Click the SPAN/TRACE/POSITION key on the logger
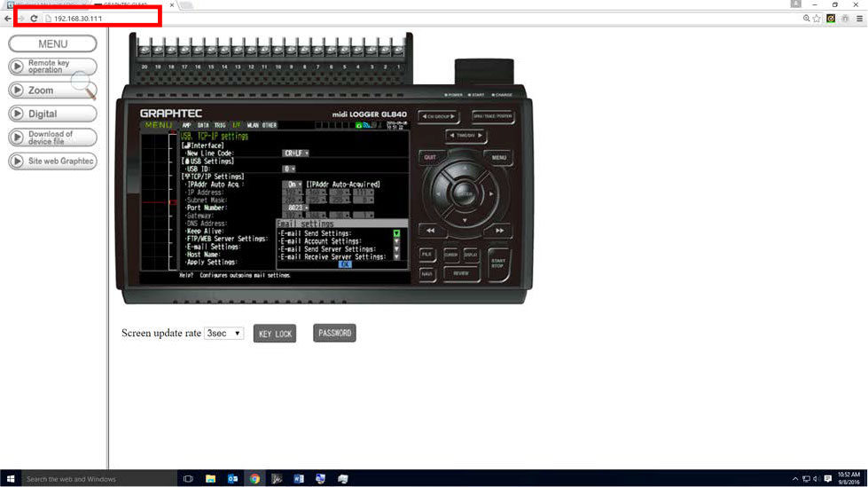Image resolution: width=868 pixels, height=487 pixels. [493, 116]
